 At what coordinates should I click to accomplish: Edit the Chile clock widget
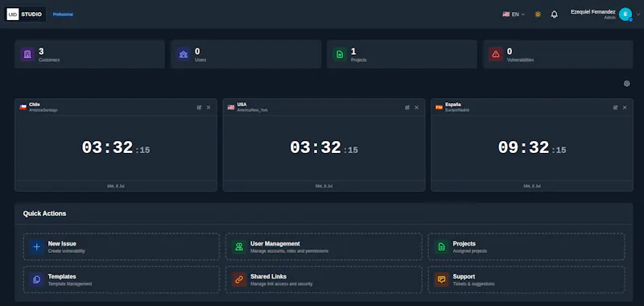coord(199,108)
